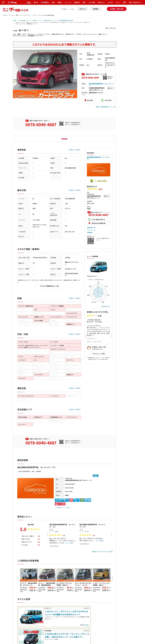Screen dimensions: 145x644
Task: Open the カーリース navigation item
Action: click(x=68, y=2)
